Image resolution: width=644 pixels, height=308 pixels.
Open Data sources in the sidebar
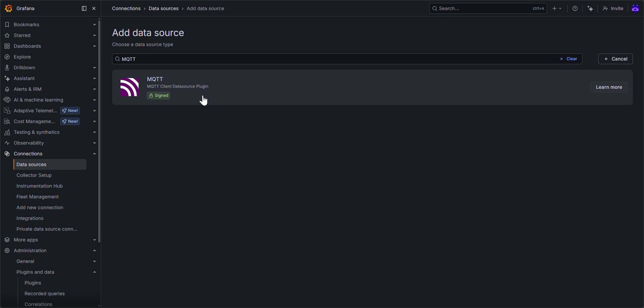pyautogui.click(x=50, y=164)
